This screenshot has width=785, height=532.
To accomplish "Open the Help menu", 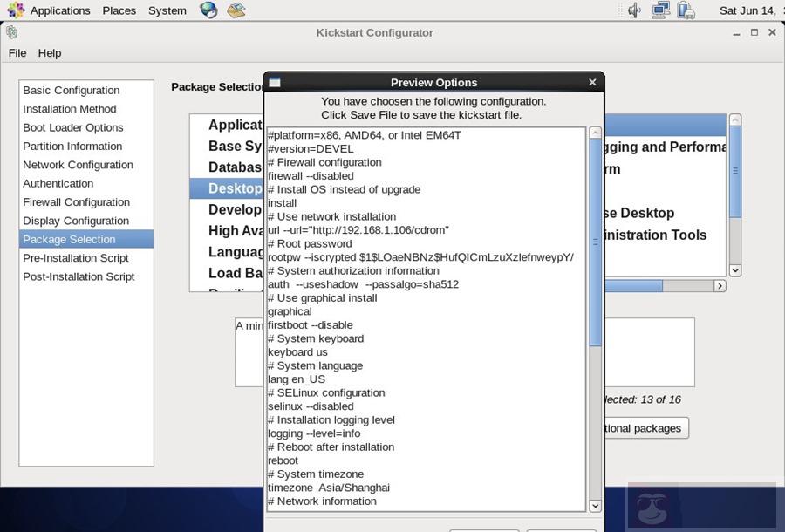I will pos(50,52).
